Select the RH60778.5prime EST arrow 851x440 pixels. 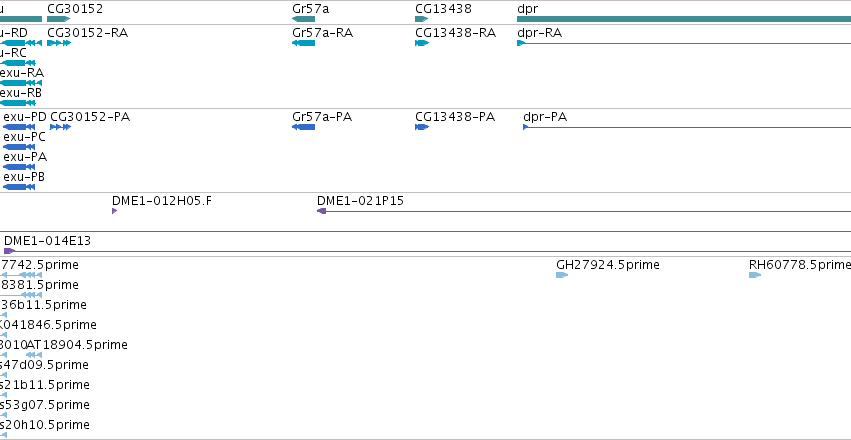[x=755, y=275]
